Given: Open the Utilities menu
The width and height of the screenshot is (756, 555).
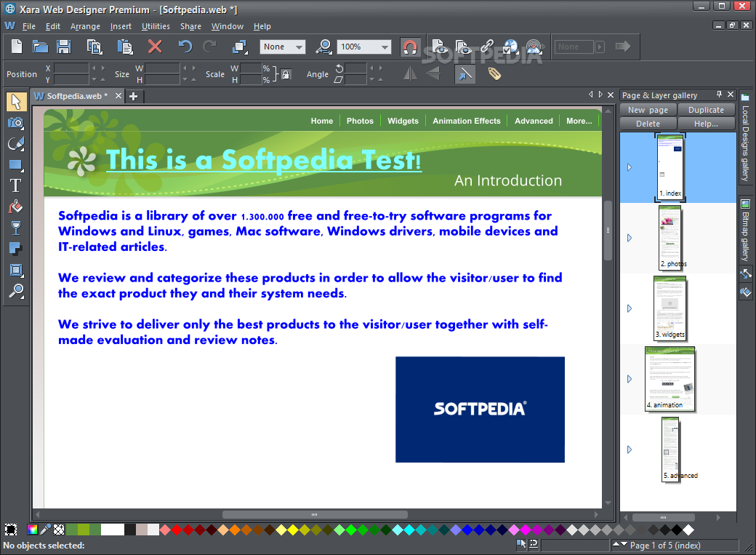Looking at the screenshot, I should click(x=156, y=26).
